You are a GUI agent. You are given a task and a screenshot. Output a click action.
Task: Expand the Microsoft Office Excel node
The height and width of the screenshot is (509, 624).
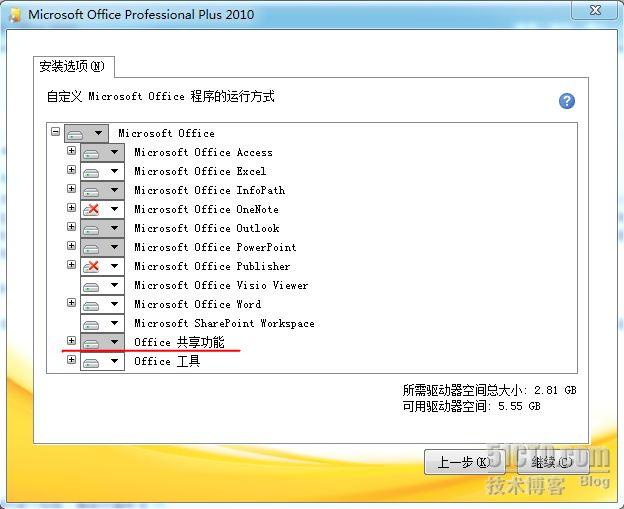[x=71, y=170]
